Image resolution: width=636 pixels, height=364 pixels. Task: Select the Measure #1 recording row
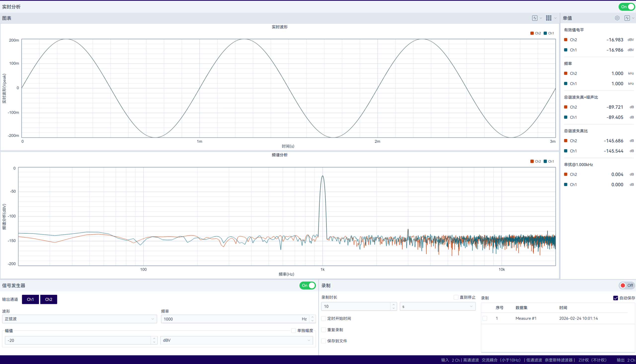(526, 319)
